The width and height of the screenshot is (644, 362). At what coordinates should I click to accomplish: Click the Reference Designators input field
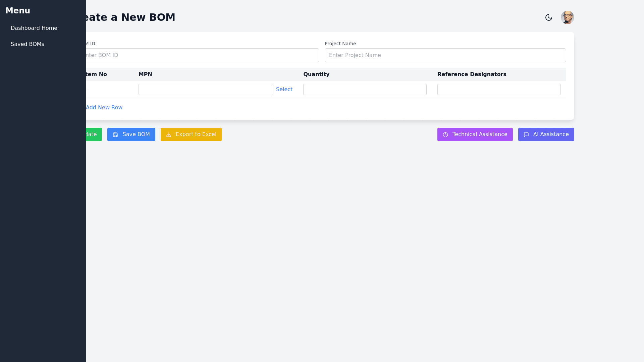[499, 89]
